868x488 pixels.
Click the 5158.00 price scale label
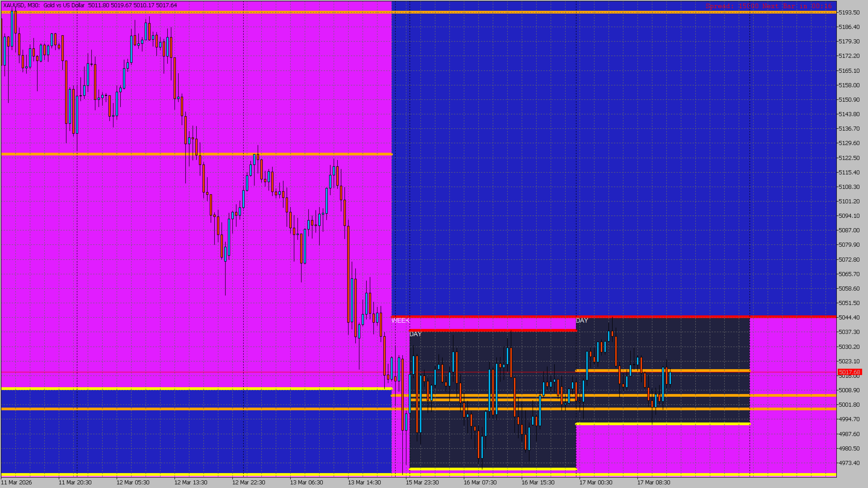coord(849,85)
